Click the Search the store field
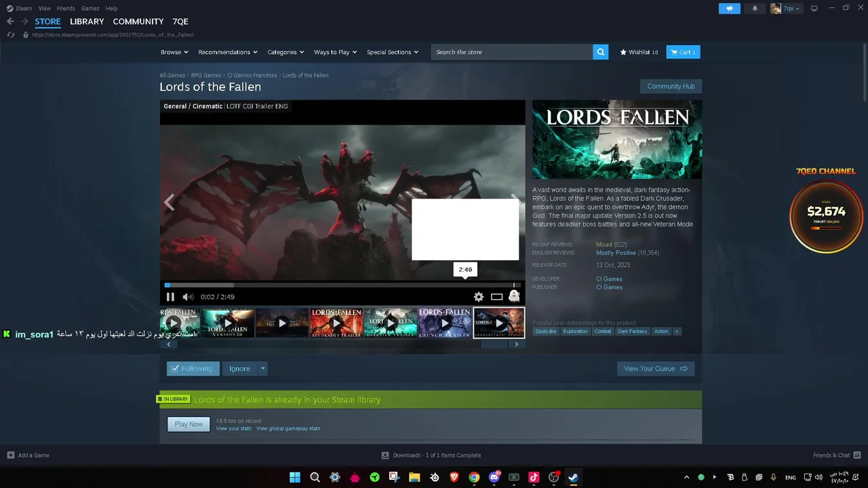 [512, 52]
